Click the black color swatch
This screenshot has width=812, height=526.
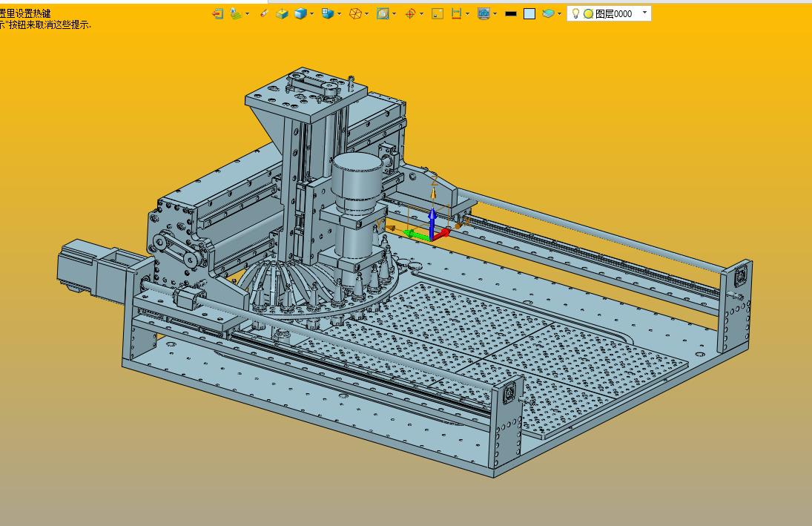[511, 14]
